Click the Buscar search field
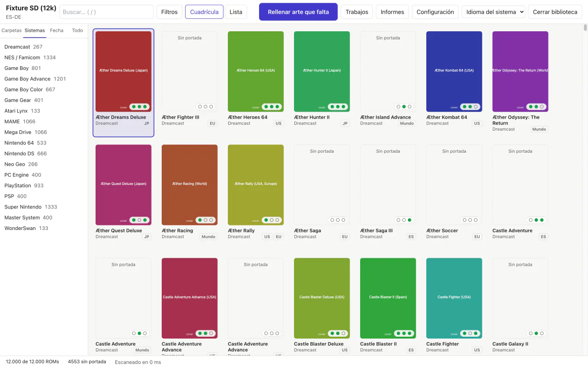Image resolution: width=588 pixels, height=368 pixels. tap(107, 12)
